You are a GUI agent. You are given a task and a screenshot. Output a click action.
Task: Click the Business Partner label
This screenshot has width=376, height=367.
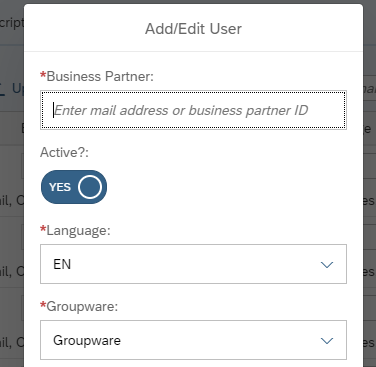click(97, 76)
